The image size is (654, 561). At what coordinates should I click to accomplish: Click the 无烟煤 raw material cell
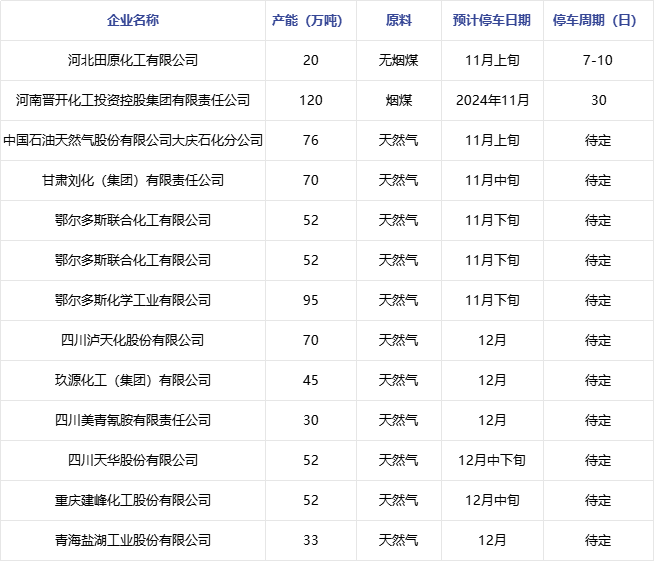[398, 60]
